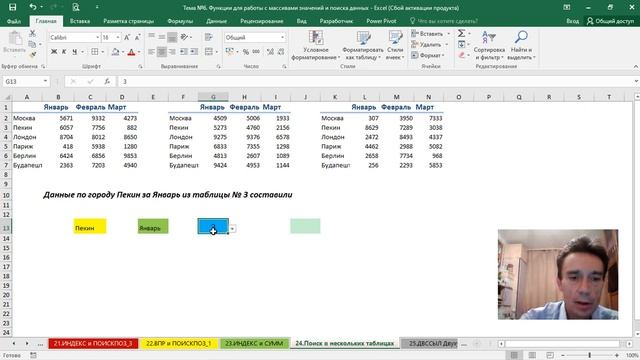Click the Undo arrow in the title bar
Screen dimensions: 640x360
coord(33,7)
